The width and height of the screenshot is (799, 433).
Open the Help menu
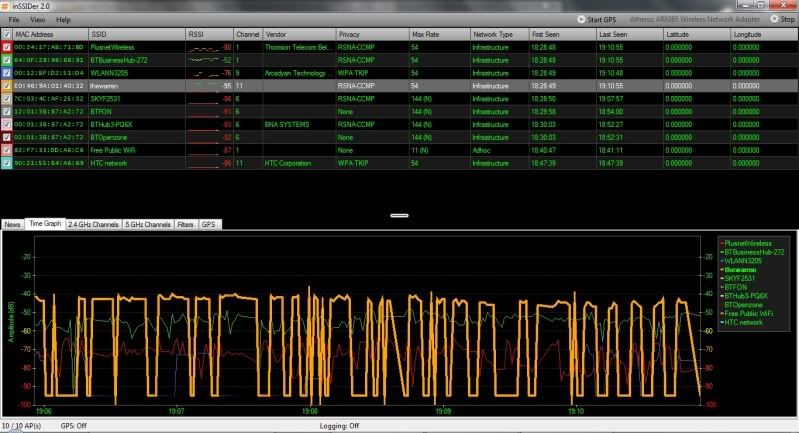coord(63,20)
